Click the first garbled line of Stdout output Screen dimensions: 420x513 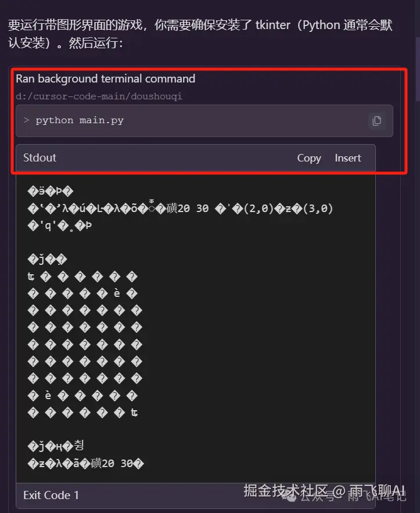click(x=51, y=191)
